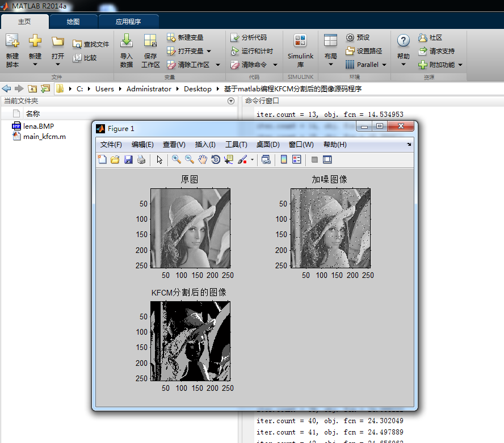The height and width of the screenshot is (443, 504).
Task: Click the yellow plus New (新建) icon
Action: tap(35, 41)
